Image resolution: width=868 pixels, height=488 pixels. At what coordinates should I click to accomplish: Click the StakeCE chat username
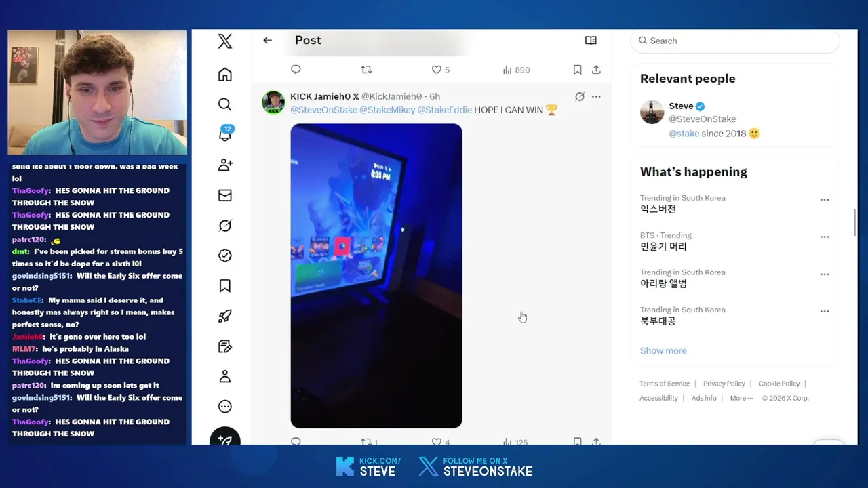point(28,300)
